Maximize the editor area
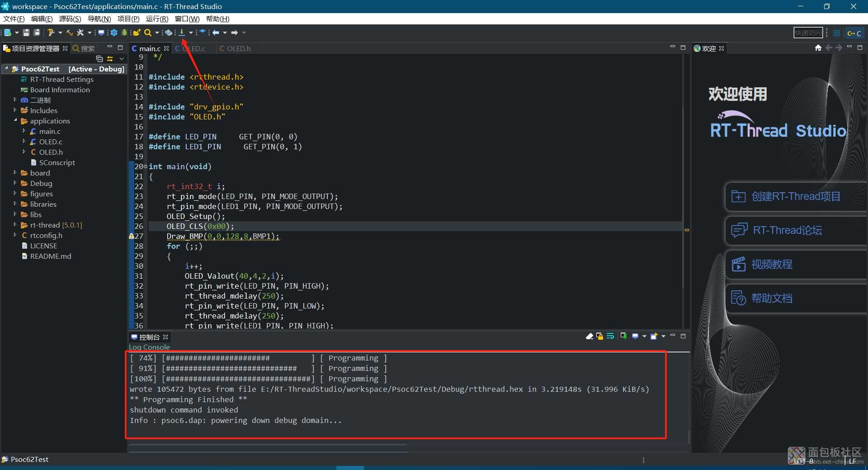The width and height of the screenshot is (868, 470). click(x=683, y=47)
